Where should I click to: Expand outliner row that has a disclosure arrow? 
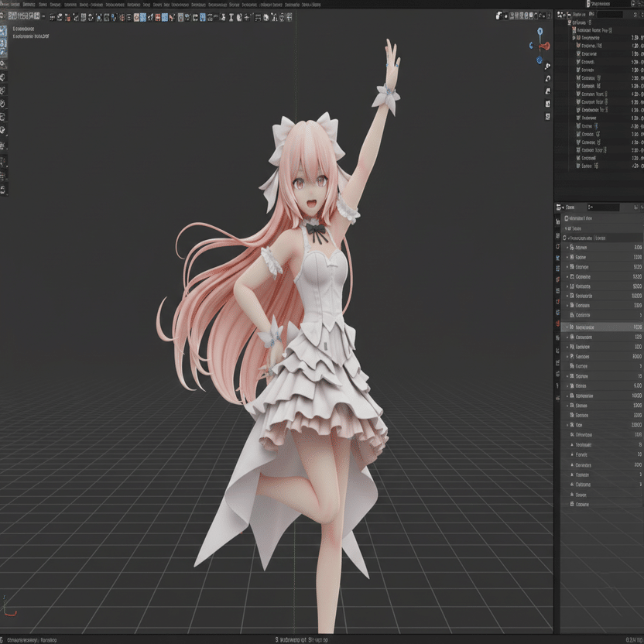click(x=574, y=38)
